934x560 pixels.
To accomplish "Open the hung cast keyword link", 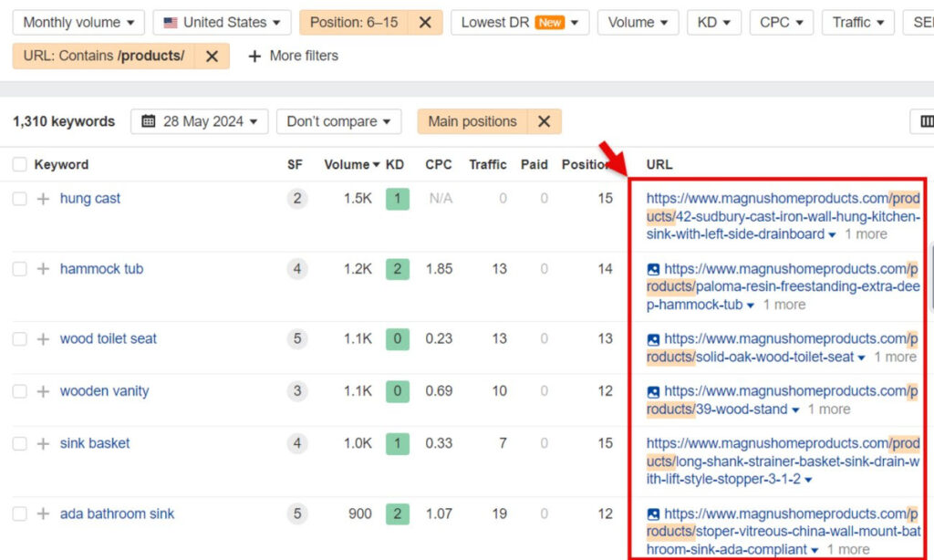I will (x=90, y=199).
